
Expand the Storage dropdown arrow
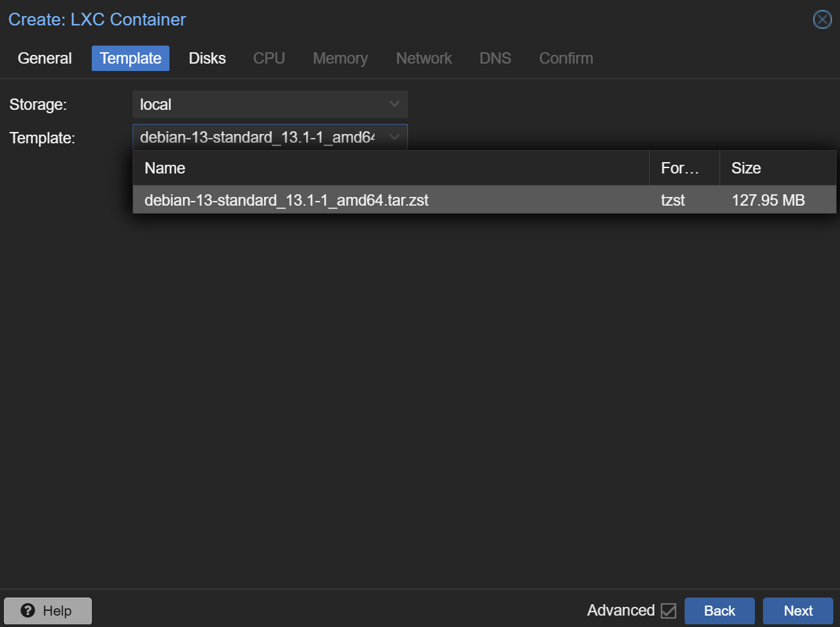(x=395, y=104)
